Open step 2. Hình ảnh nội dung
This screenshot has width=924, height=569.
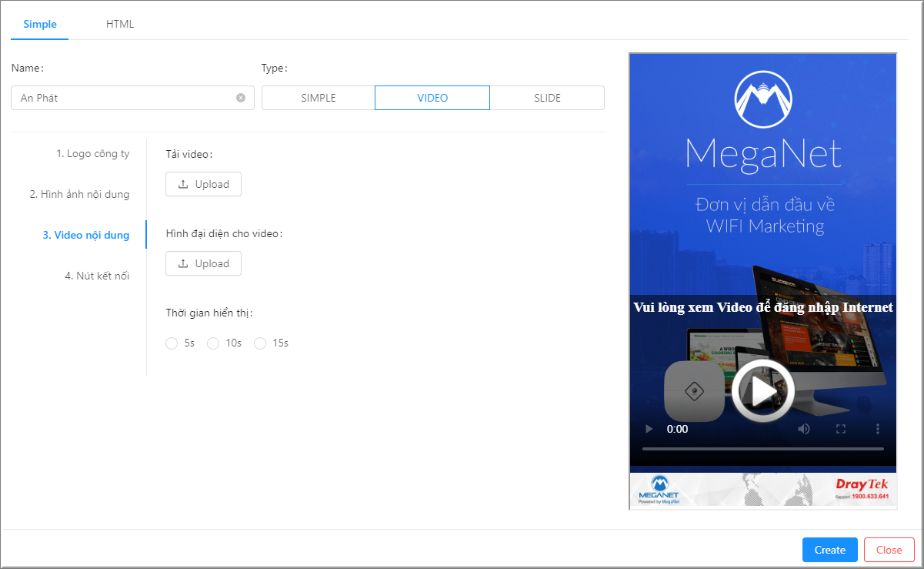[79, 194]
